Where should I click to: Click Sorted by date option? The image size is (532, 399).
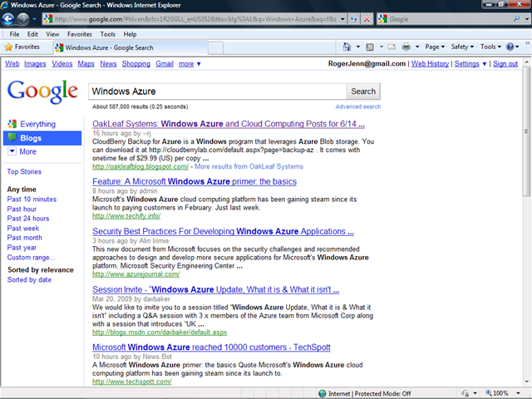pos(29,280)
